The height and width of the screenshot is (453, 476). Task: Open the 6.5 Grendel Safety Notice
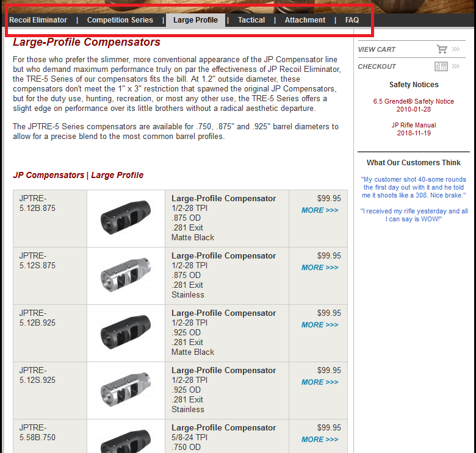coord(414,105)
